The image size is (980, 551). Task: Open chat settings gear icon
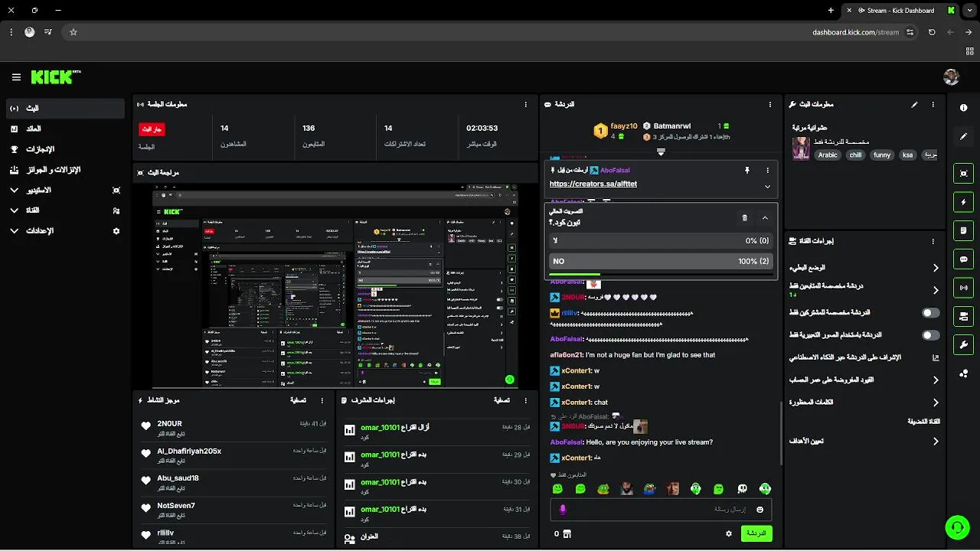pos(729,533)
